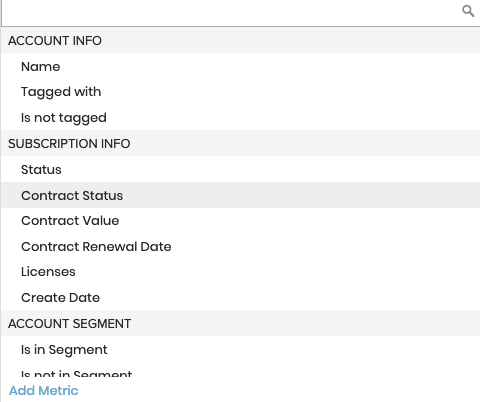Viewport: 480px width, 402px height.
Task: Click the ACCOUNT INFO group header
Action: coord(241,41)
